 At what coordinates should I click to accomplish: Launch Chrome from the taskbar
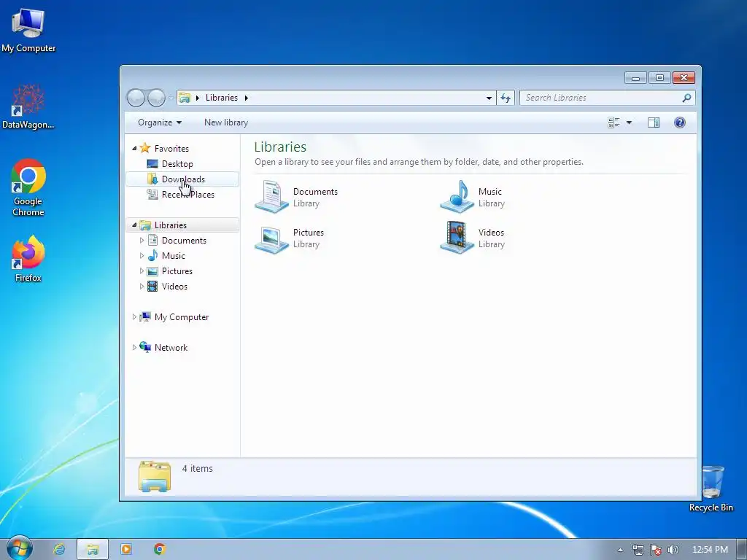coord(160,549)
